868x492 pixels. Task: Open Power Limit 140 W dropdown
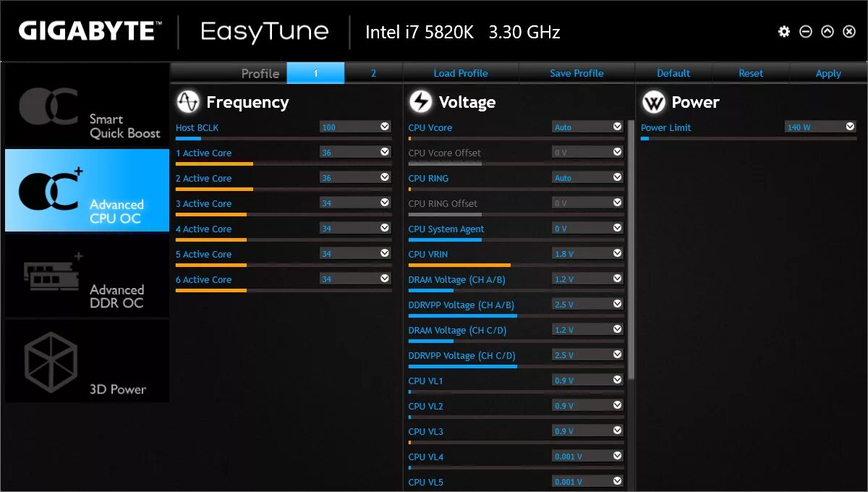coord(850,127)
